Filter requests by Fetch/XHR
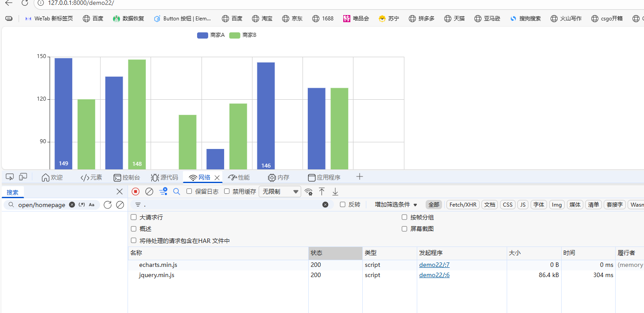644x313 pixels. pyautogui.click(x=462, y=204)
